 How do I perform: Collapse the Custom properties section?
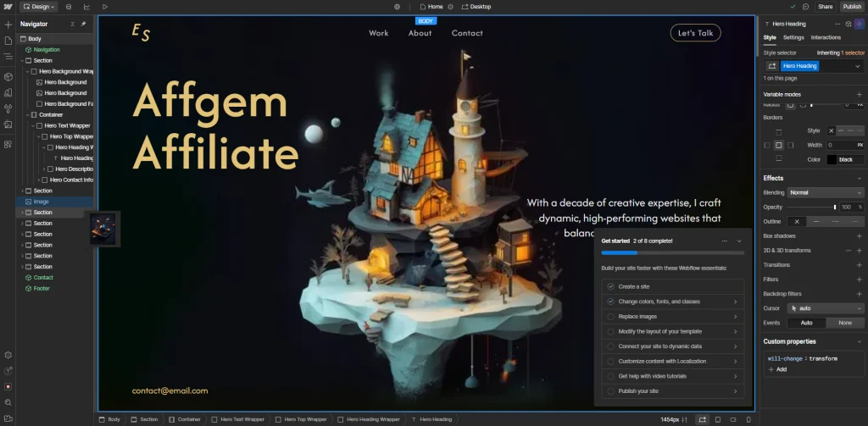[860, 341]
